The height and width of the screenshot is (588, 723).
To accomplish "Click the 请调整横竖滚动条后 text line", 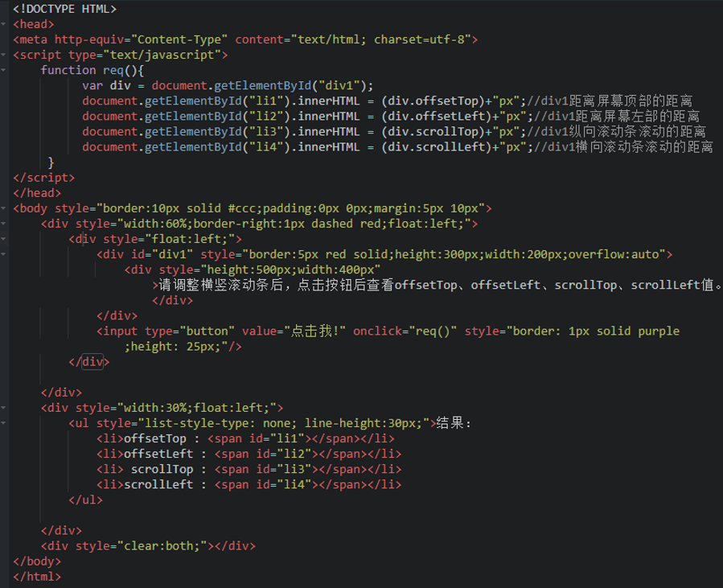I will point(437,285).
